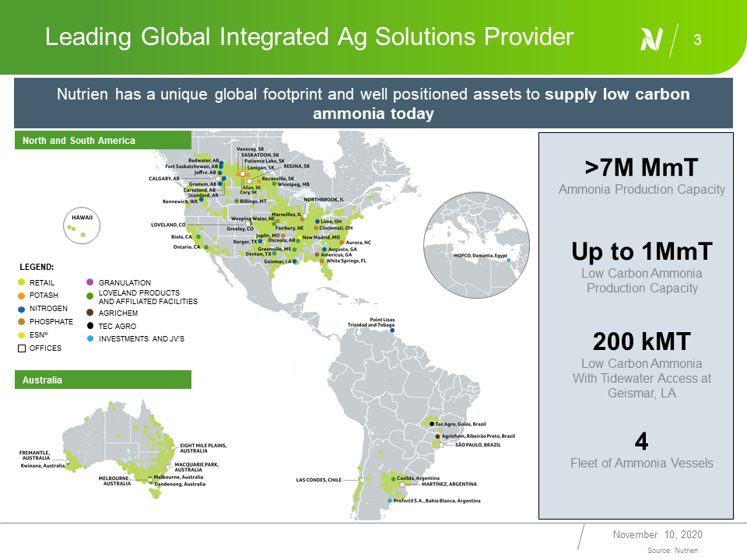
Task: Click the Offices square legend box
Action: click(22, 348)
